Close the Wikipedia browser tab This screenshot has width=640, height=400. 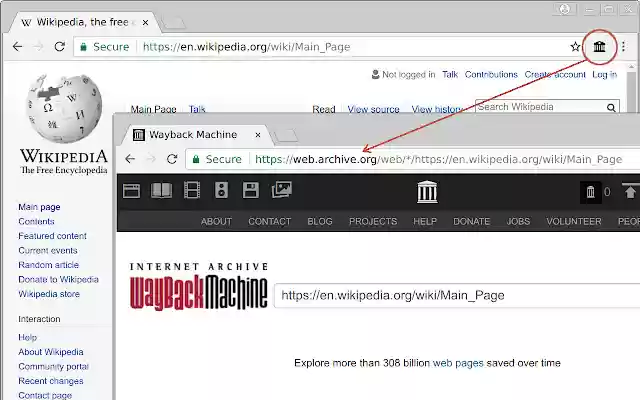[145, 23]
